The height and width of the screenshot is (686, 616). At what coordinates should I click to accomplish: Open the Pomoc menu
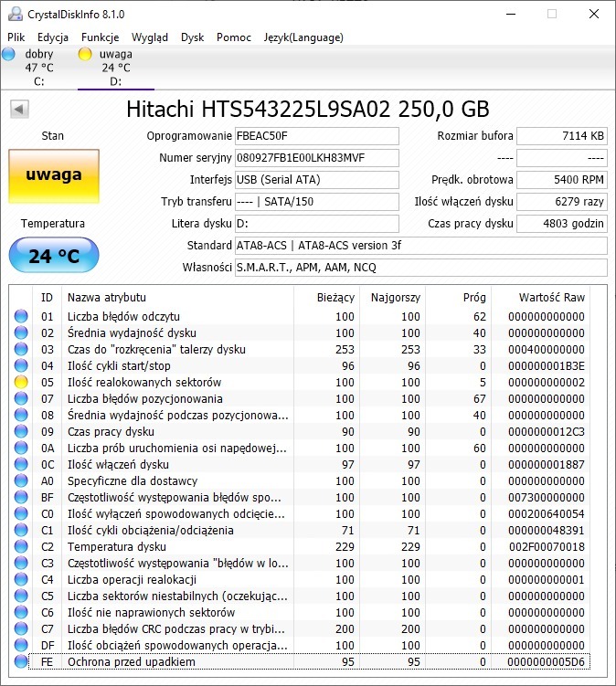(234, 37)
